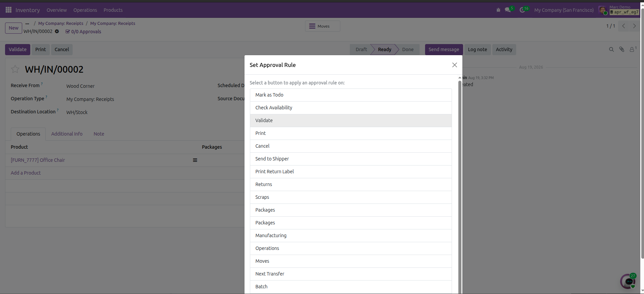Open the Products menu

click(x=113, y=10)
